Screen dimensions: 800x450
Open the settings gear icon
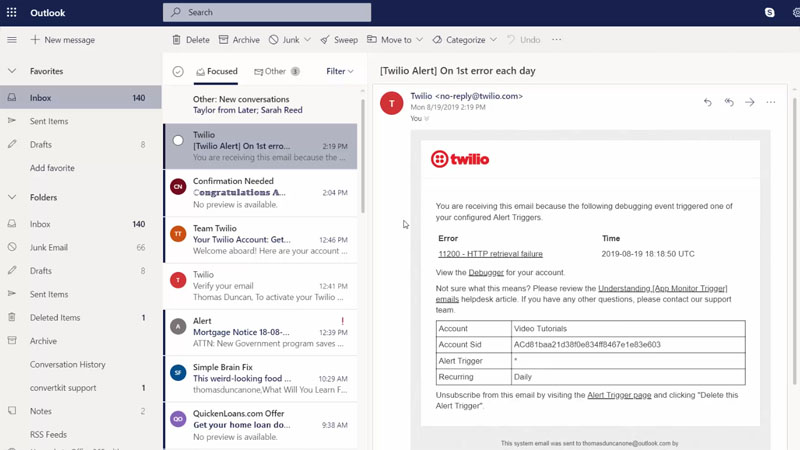pos(795,13)
